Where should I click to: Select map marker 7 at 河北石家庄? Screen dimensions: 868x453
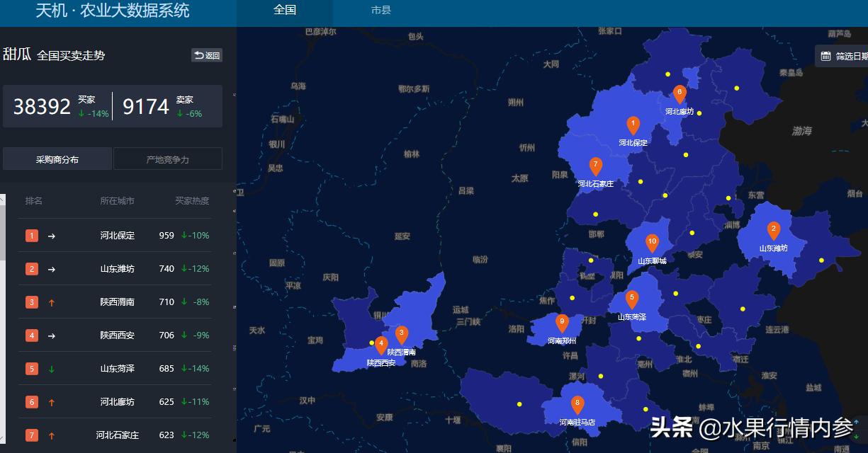coord(595,166)
